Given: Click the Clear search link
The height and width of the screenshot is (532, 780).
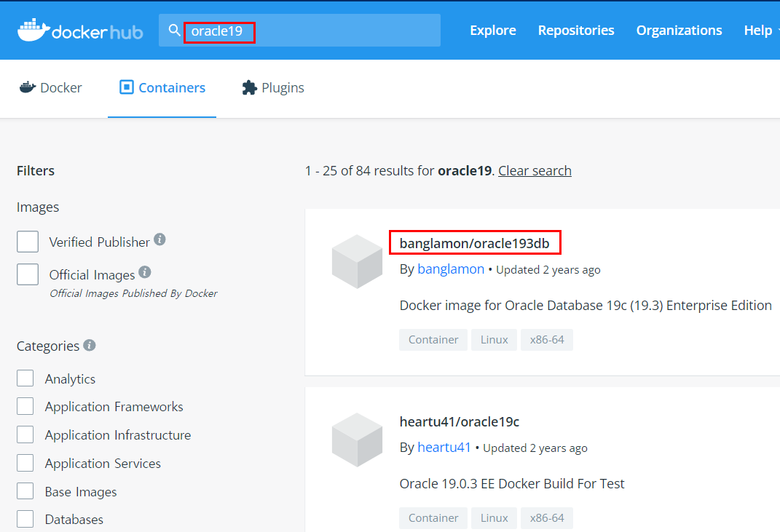Looking at the screenshot, I should tap(535, 170).
